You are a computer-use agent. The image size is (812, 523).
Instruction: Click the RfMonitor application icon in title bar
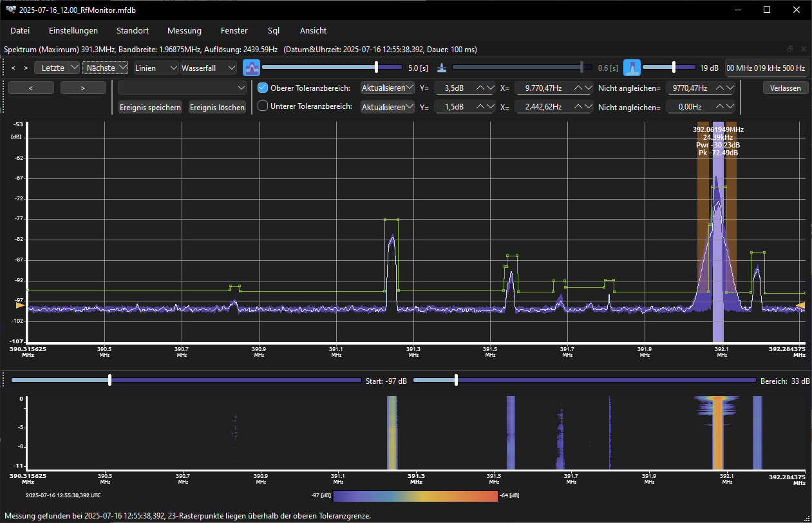pos(10,10)
